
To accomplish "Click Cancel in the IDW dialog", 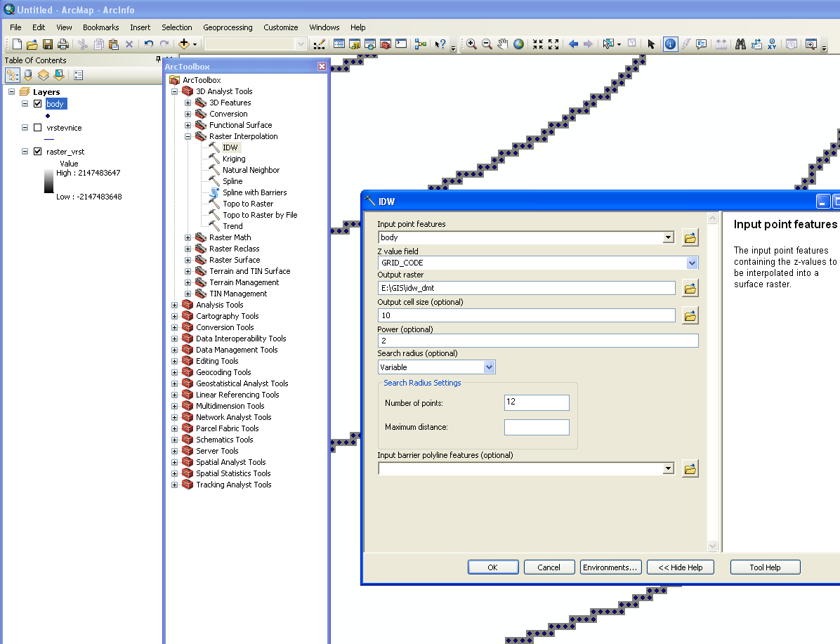I will tap(549, 567).
